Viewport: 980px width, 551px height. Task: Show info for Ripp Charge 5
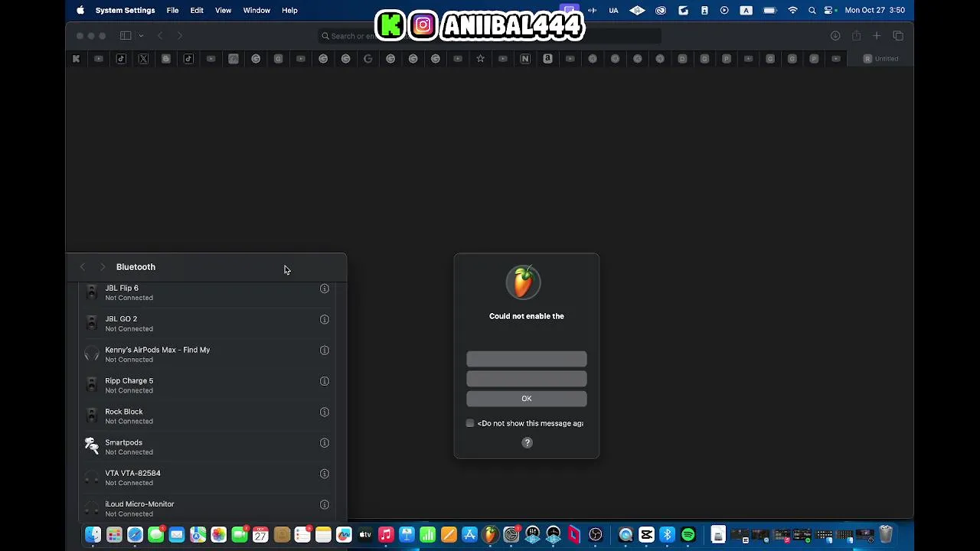pos(325,381)
